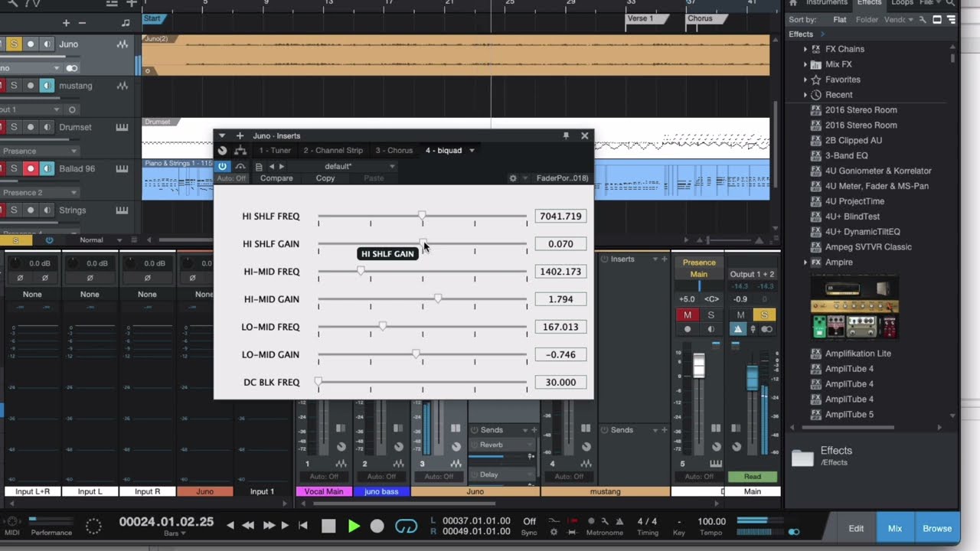980x551 pixels.
Task: Return to zero in the transport
Action: click(x=303, y=526)
